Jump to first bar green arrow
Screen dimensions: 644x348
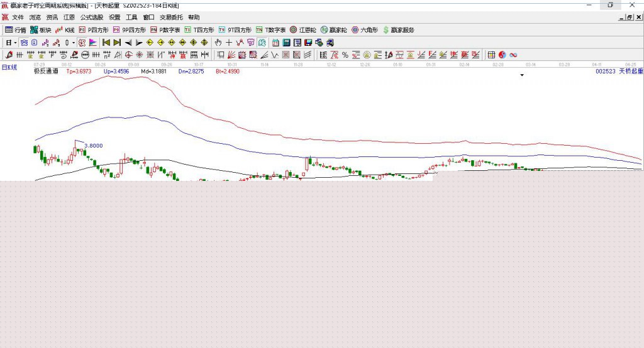tap(106, 43)
